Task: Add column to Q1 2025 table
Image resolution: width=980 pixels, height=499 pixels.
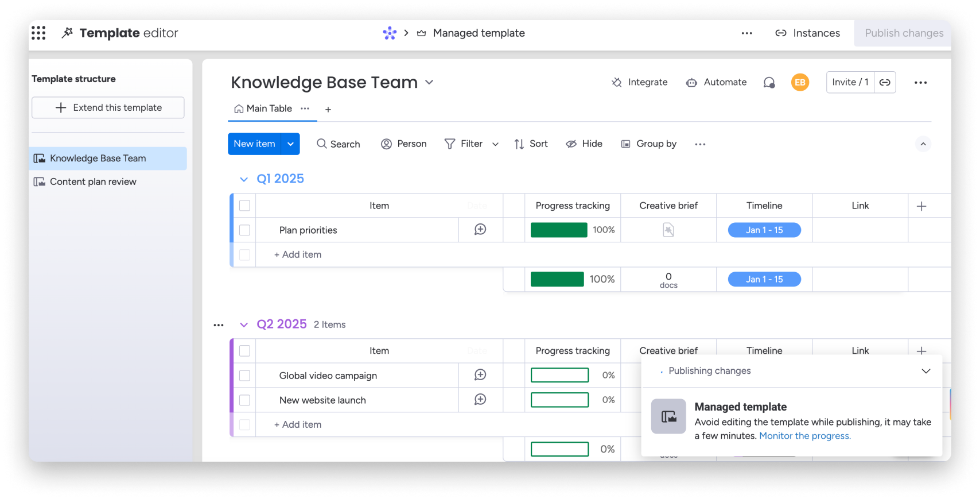Action: click(x=921, y=206)
